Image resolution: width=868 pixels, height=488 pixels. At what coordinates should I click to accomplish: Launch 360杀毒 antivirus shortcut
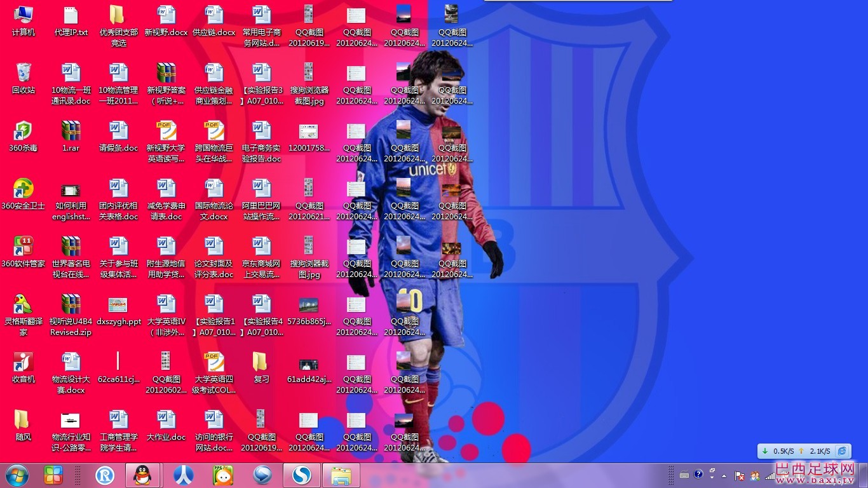click(24, 136)
